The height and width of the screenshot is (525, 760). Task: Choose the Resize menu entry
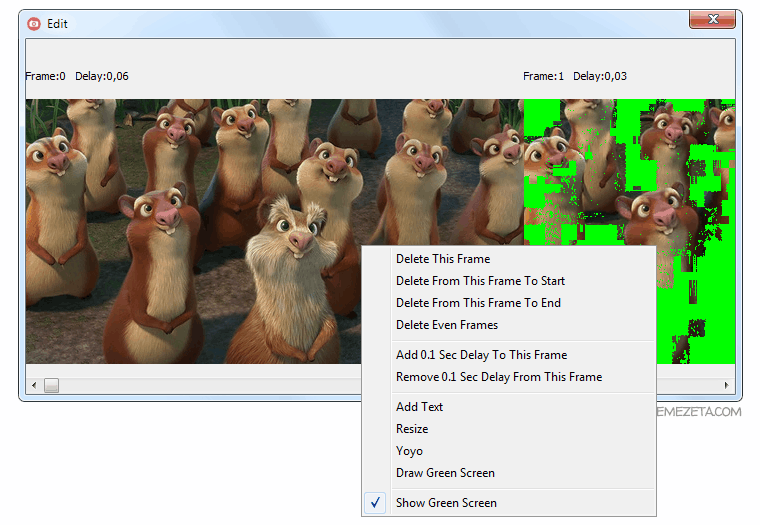508,429
